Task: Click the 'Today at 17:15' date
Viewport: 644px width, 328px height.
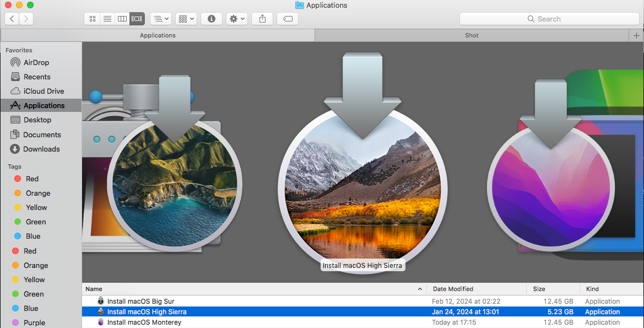Action: pyautogui.click(x=454, y=322)
